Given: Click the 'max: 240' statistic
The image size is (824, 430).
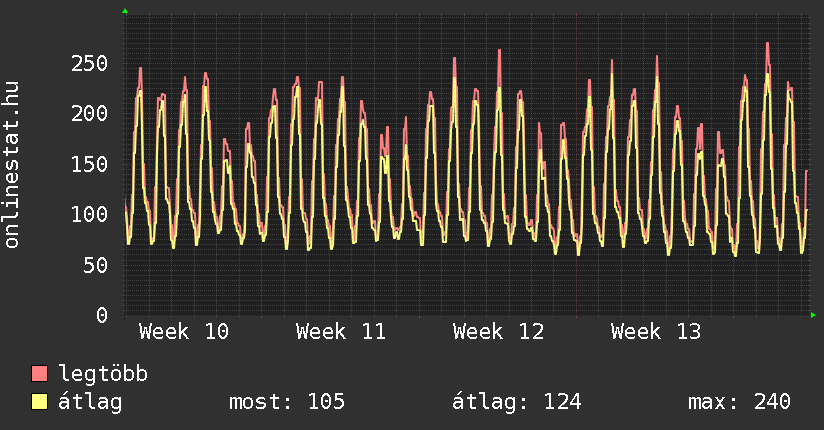Looking at the screenshot, I should tap(739, 402).
